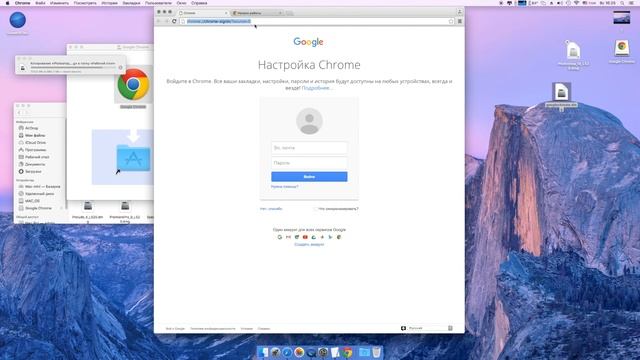
Task: Open the Chrome menu in menu bar
Action: pyautogui.click(x=22, y=3)
